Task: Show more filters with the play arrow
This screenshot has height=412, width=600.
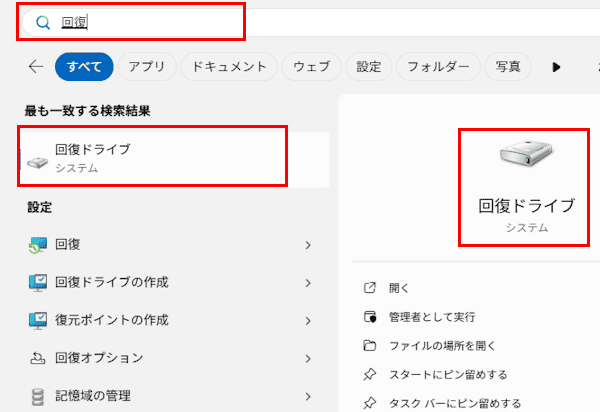Action: (x=556, y=67)
